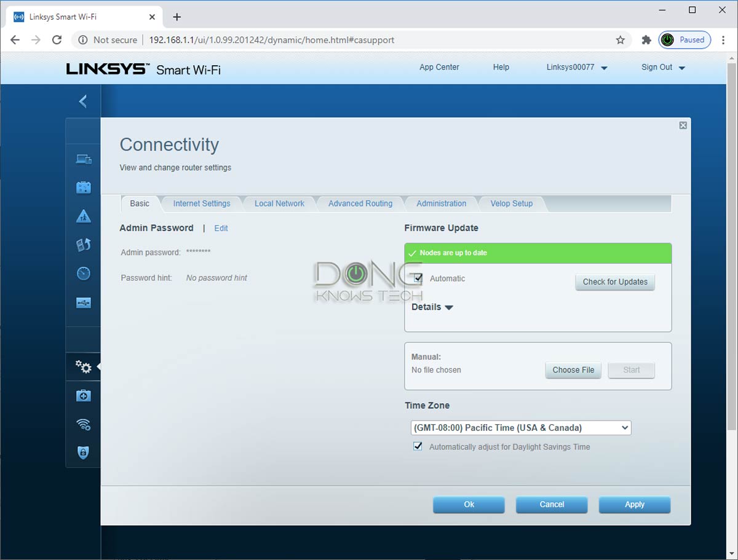This screenshot has width=738, height=560.
Task: Open the Device List sidebar icon
Action: tap(83, 159)
